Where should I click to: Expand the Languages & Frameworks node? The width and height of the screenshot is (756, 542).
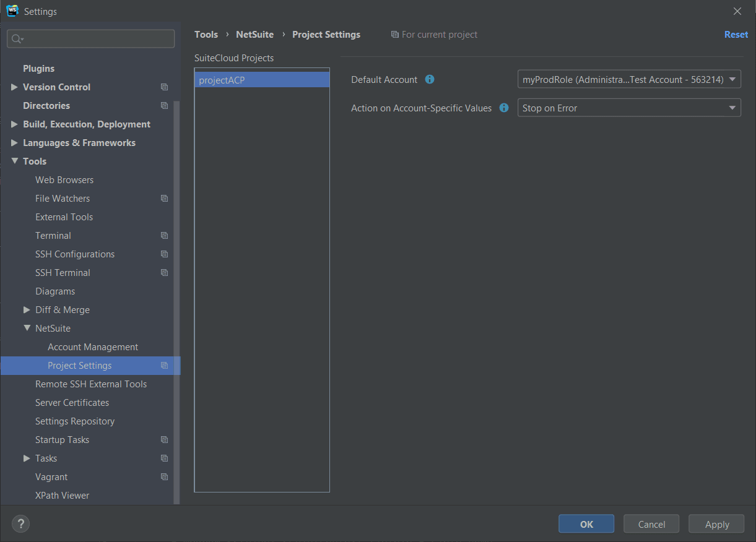[x=14, y=143]
